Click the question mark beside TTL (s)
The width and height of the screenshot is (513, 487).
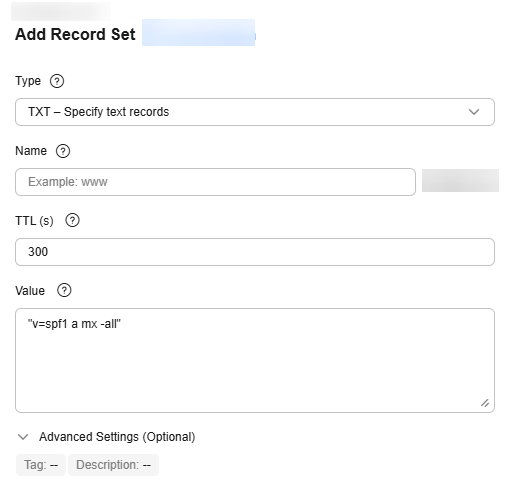pyautogui.click(x=72, y=220)
